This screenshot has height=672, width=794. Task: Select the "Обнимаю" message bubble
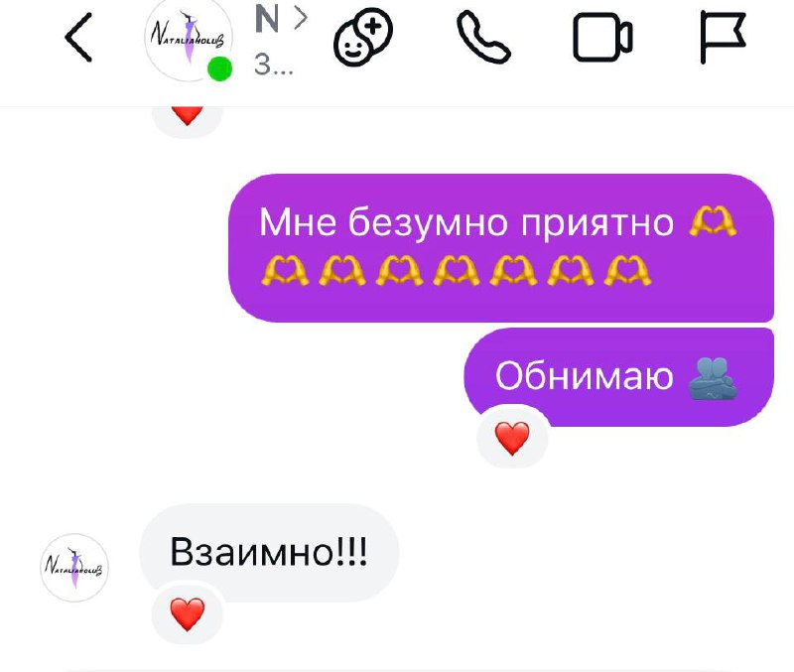[618, 377]
